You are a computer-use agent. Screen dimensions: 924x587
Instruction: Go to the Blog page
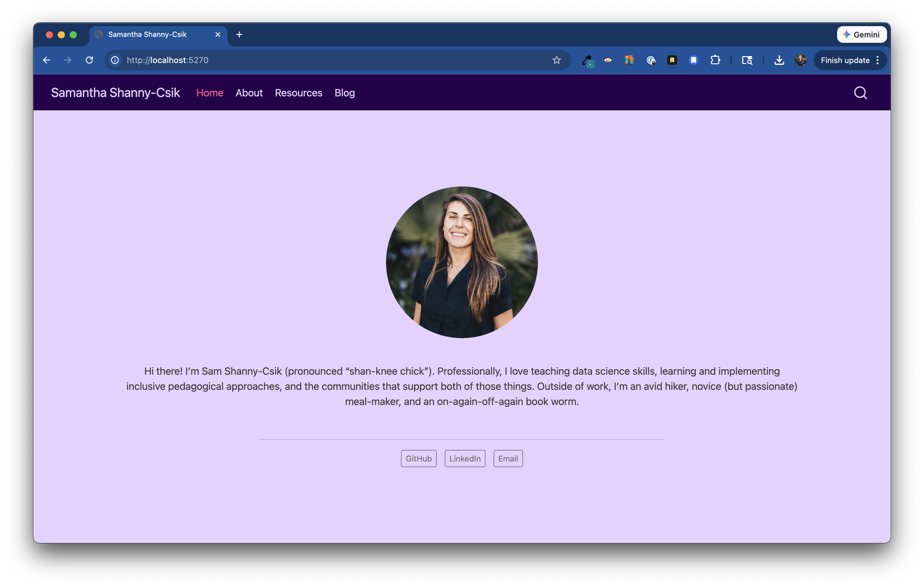tap(345, 93)
